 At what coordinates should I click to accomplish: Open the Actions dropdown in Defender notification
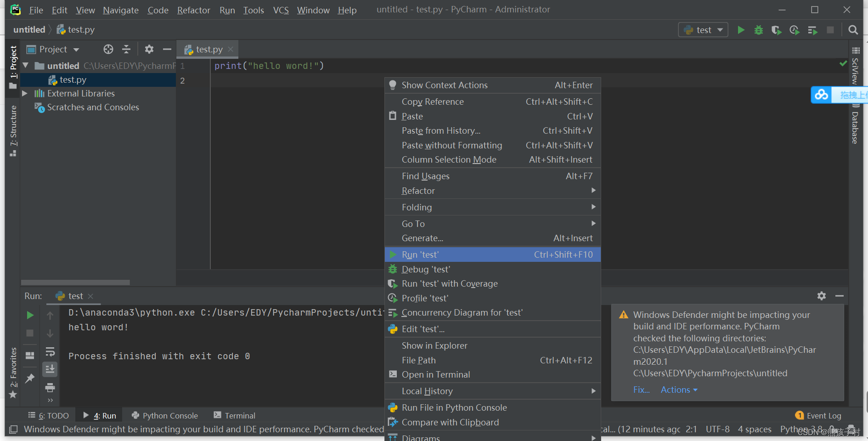[x=679, y=390]
